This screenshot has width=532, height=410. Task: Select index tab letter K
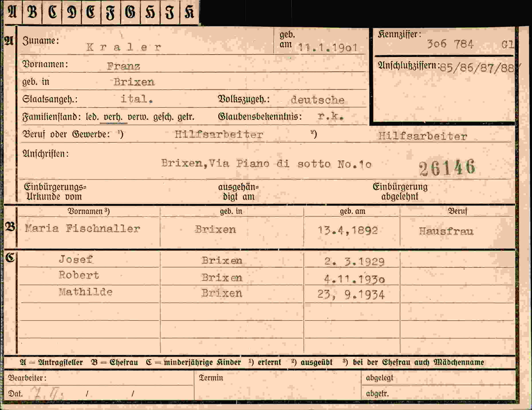click(x=189, y=12)
